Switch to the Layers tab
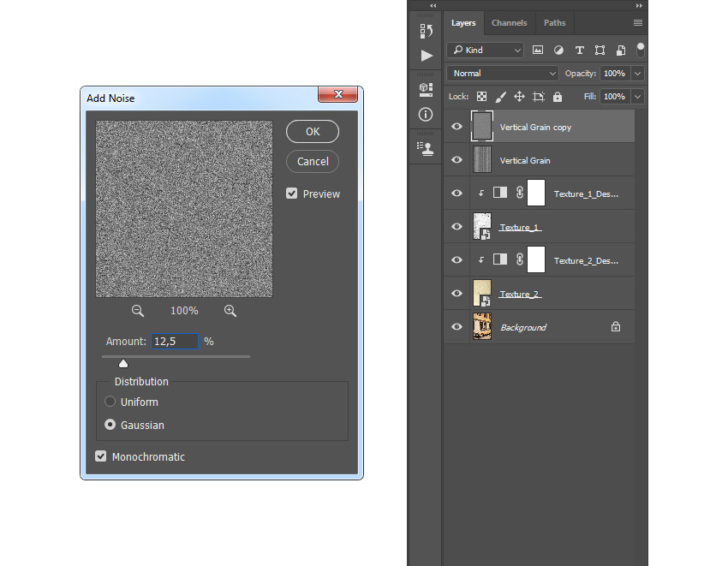The width and height of the screenshot is (728, 566). click(x=463, y=23)
